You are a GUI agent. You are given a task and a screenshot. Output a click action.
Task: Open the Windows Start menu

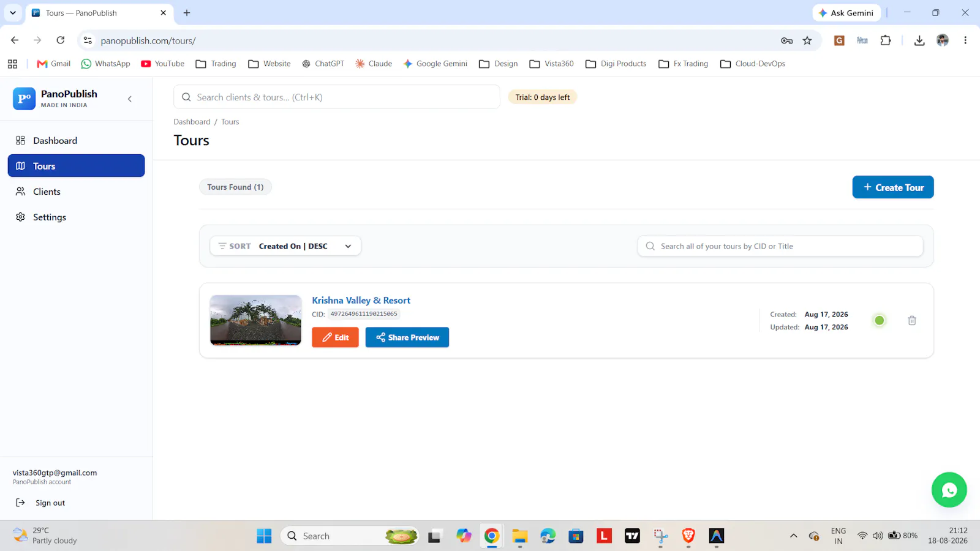(264, 536)
